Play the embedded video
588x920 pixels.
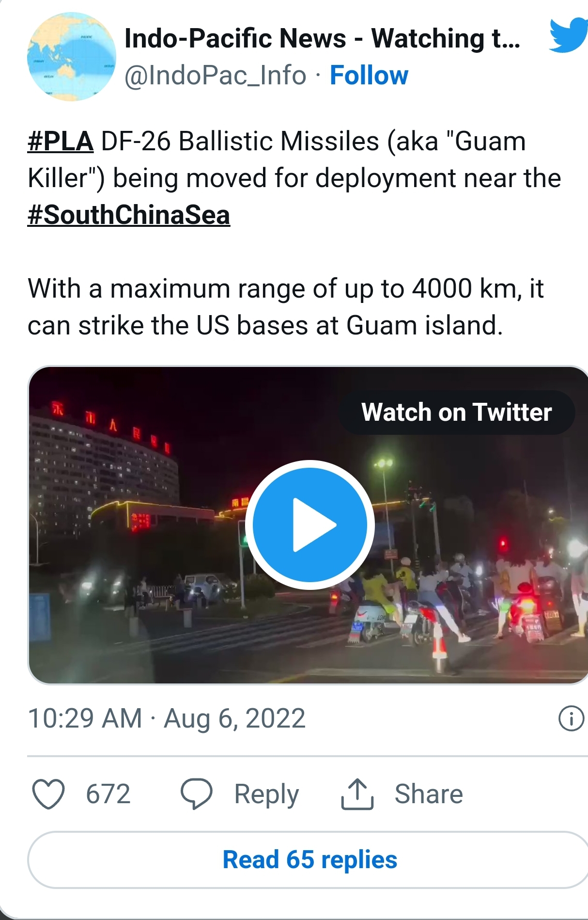(310, 524)
